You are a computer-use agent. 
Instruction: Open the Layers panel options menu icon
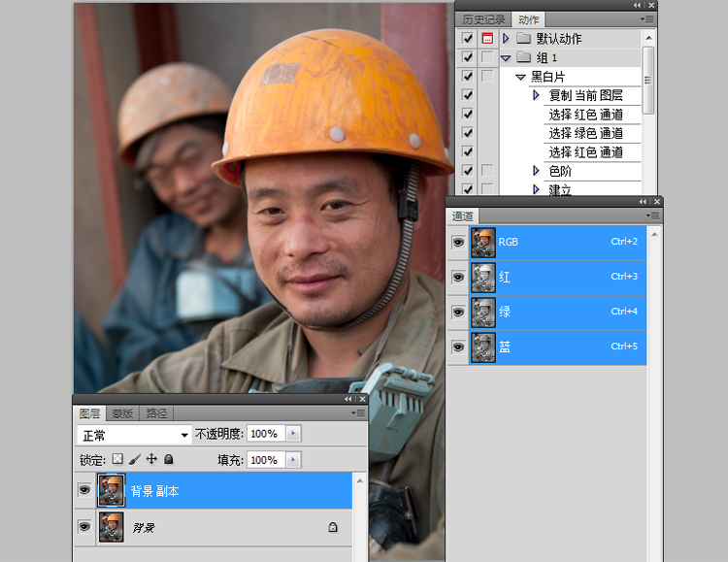pos(360,413)
